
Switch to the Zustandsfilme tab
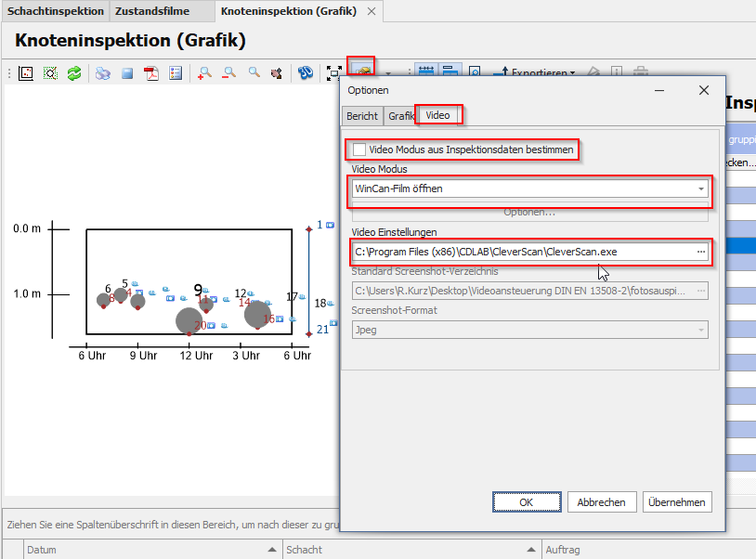[x=152, y=11]
